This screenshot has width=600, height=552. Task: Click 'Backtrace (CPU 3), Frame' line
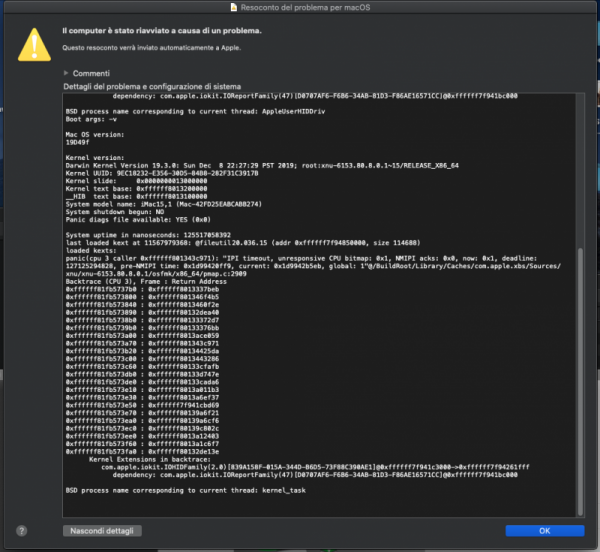point(146,282)
